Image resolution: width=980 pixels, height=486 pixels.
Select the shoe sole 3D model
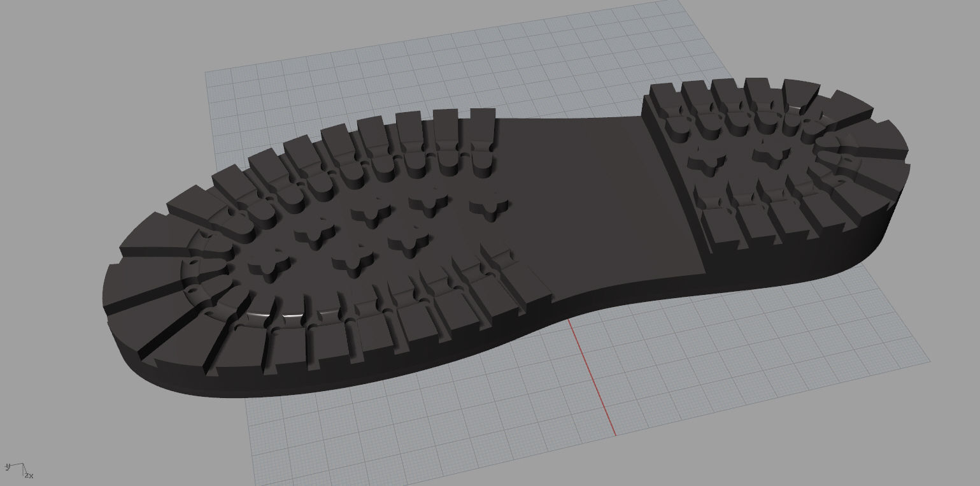point(506,238)
